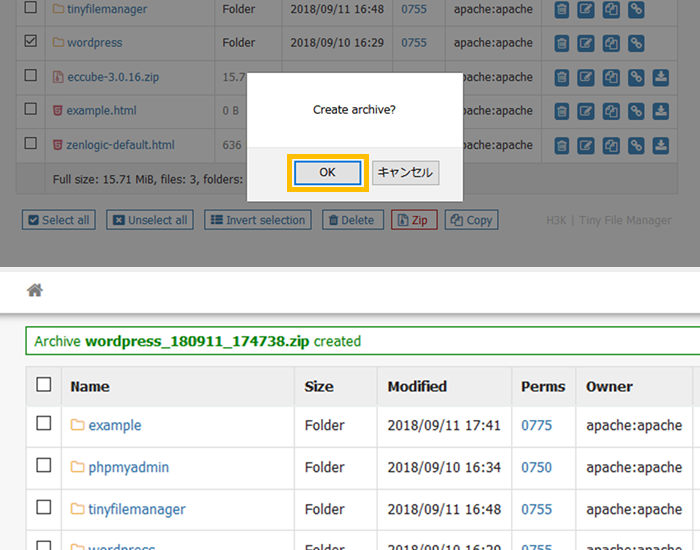700x550 pixels.
Task: Check the box next to phpmyadmin folder
Action: (x=43, y=466)
